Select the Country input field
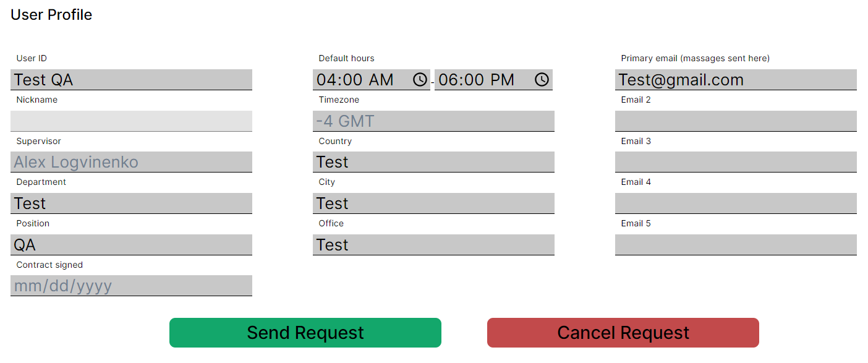 tap(433, 162)
